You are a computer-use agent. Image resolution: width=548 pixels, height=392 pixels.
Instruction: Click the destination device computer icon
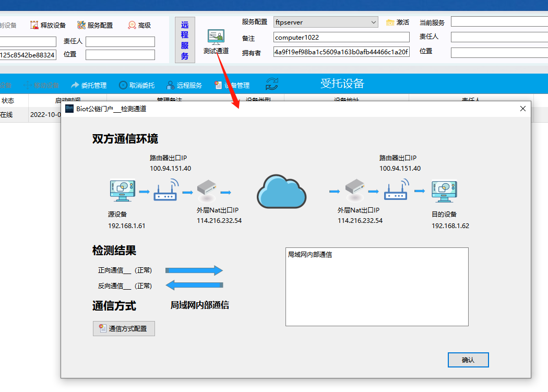[444, 192]
